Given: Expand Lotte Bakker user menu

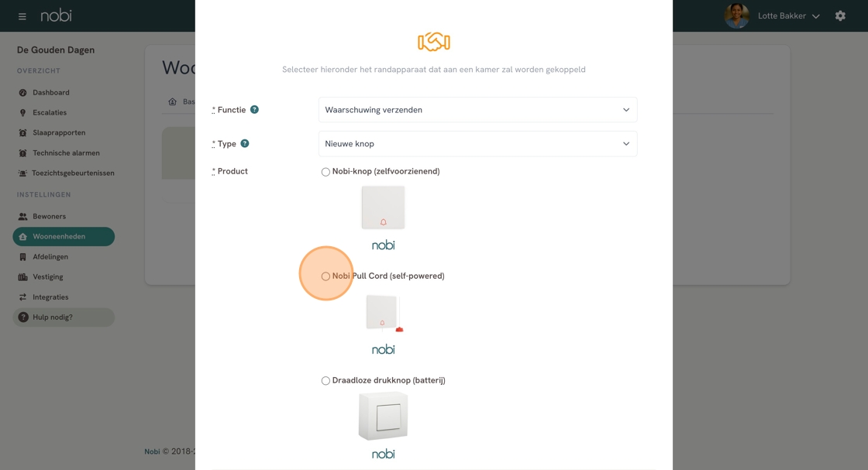Looking at the screenshot, I should [x=788, y=16].
